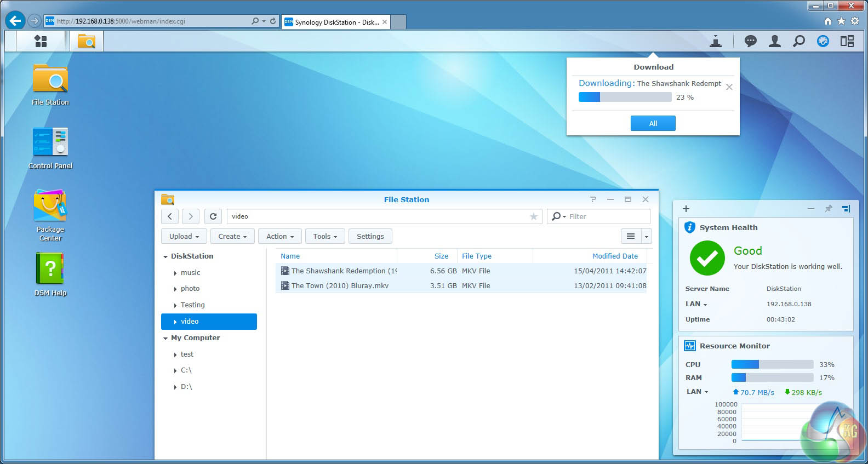Open the widgets panel icon in taskbar
The width and height of the screenshot is (868, 464).
click(847, 41)
